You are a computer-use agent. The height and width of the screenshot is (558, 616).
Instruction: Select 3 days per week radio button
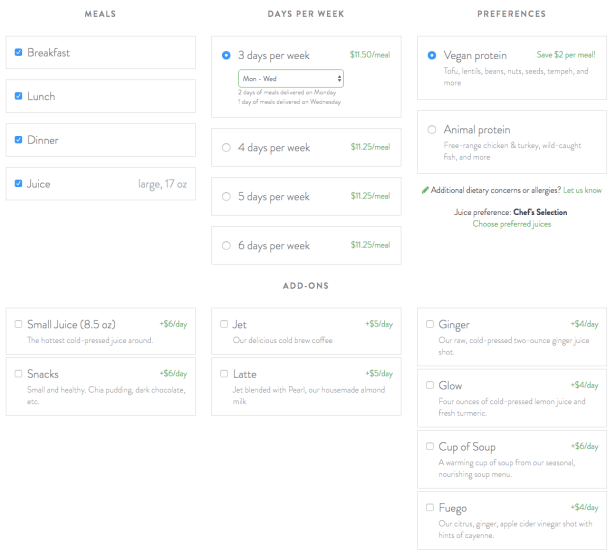(226, 56)
